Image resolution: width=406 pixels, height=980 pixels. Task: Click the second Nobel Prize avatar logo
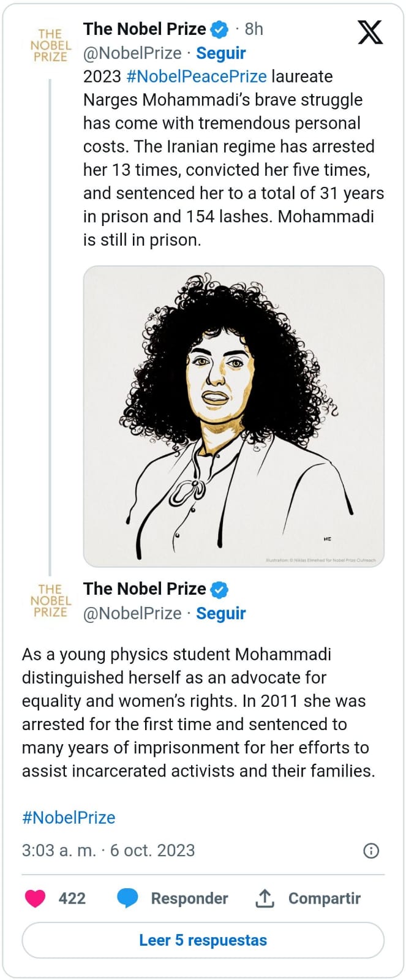tap(51, 601)
